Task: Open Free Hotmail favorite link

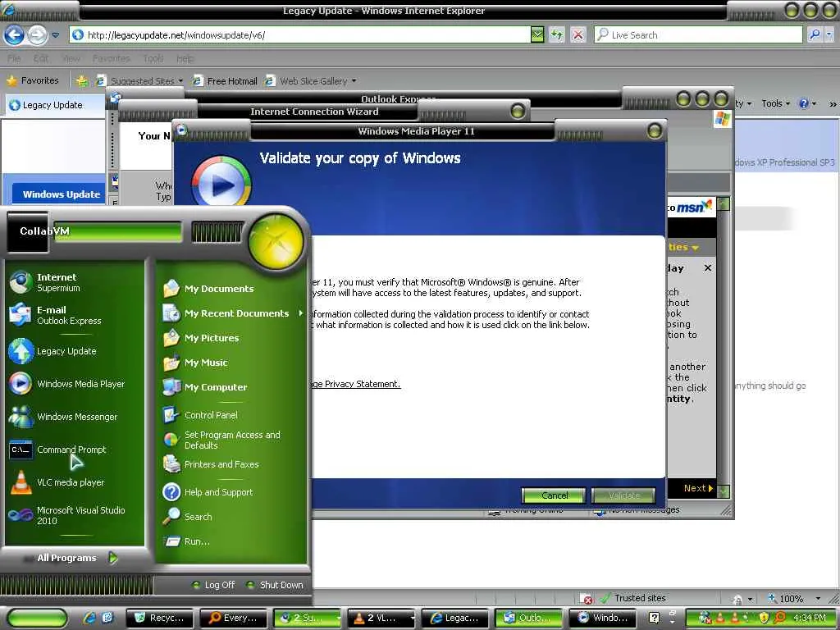Action: [226, 81]
